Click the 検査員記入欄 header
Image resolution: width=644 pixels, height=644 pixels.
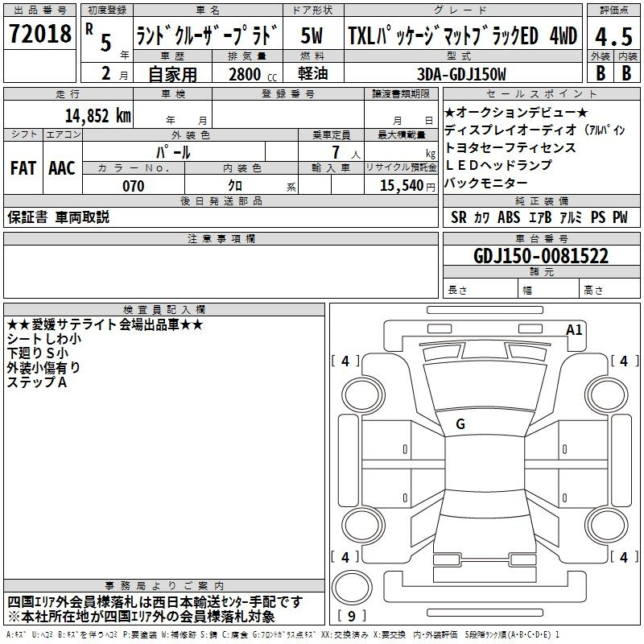pyautogui.click(x=164, y=310)
